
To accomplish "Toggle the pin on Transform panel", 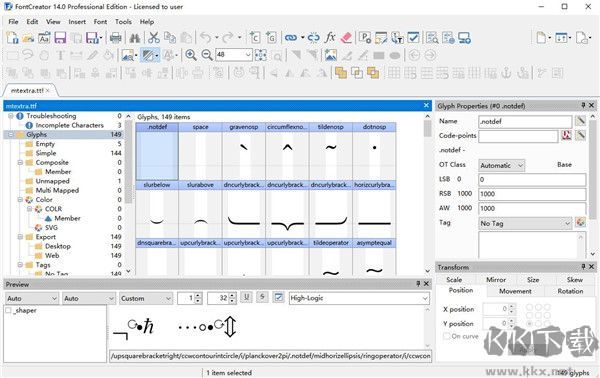I will 584,266.
